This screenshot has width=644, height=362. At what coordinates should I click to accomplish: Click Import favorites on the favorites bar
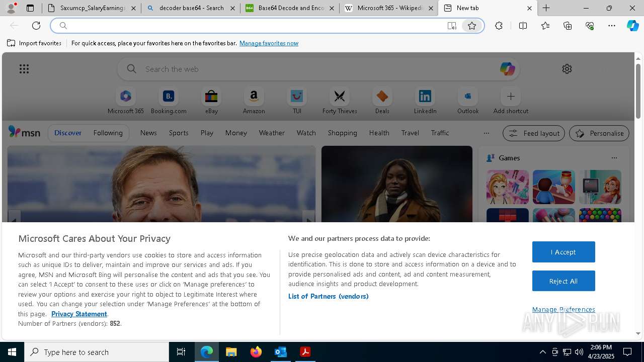(x=34, y=43)
